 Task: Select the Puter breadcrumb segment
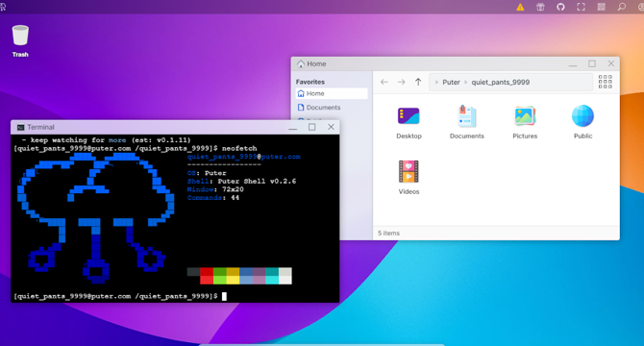pos(451,82)
